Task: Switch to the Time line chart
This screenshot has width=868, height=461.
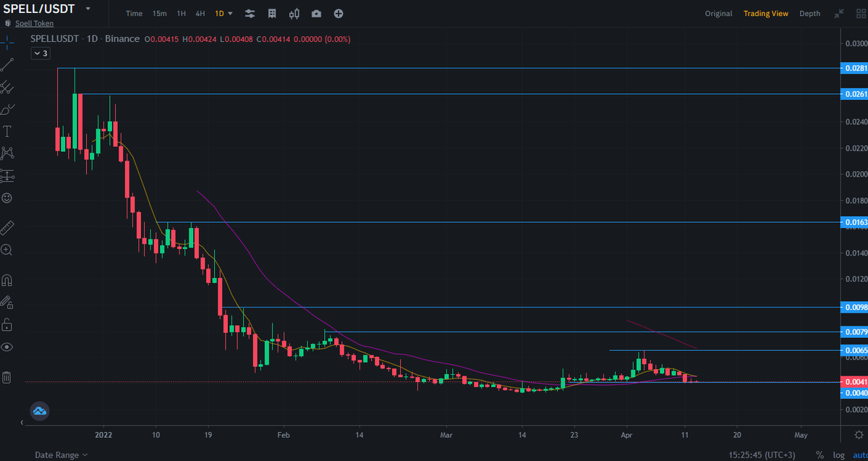Action: tap(134, 14)
